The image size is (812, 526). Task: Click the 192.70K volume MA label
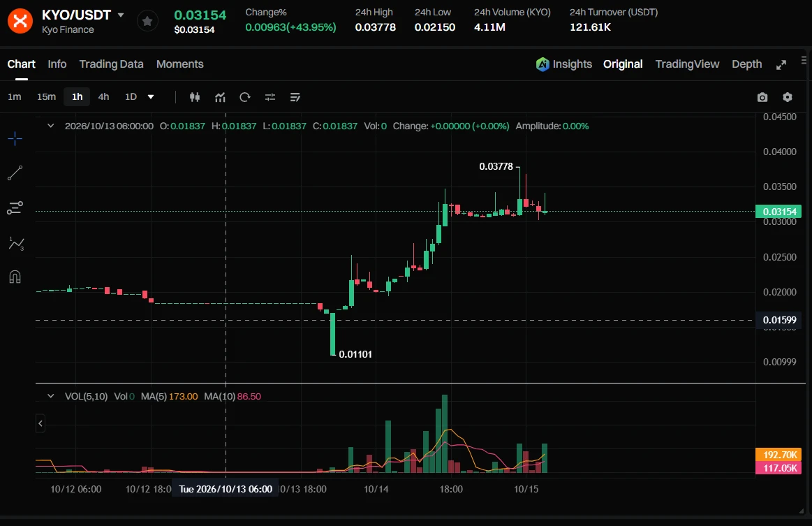779,455
